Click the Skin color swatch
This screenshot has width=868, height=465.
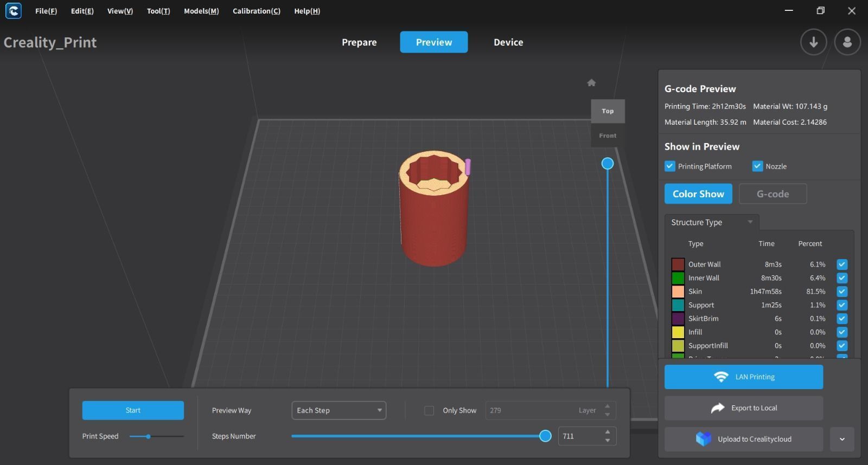coord(678,292)
